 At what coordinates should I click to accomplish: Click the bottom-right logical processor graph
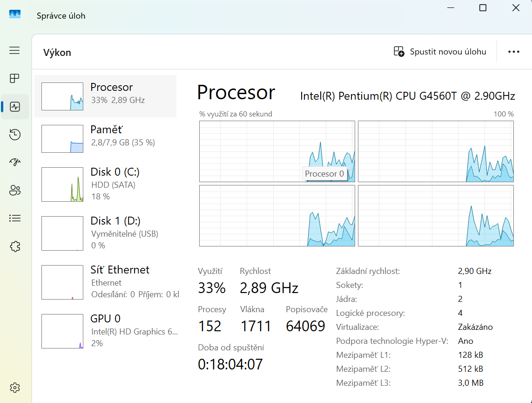(436, 215)
